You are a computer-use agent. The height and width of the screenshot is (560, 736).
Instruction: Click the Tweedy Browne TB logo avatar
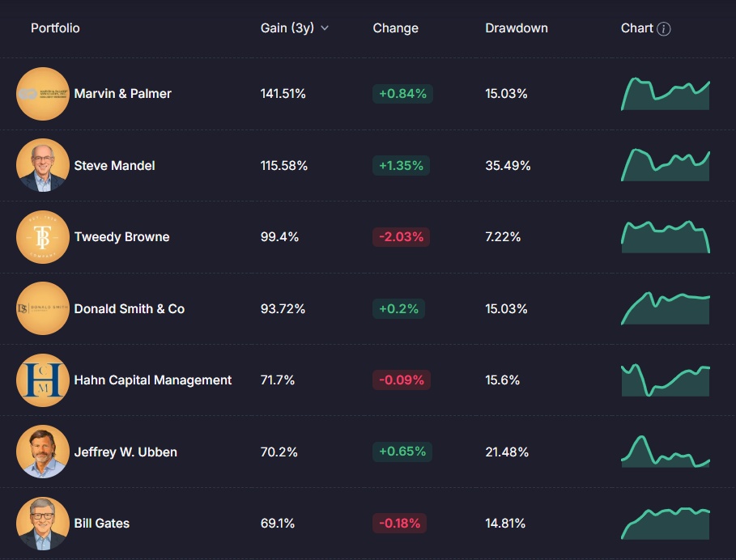point(43,237)
